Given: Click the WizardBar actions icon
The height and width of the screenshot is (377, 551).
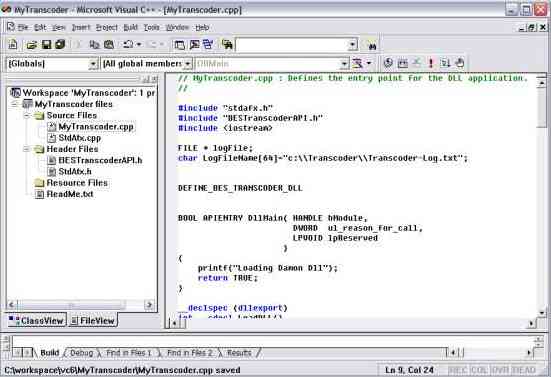Looking at the screenshot, I should [357, 63].
